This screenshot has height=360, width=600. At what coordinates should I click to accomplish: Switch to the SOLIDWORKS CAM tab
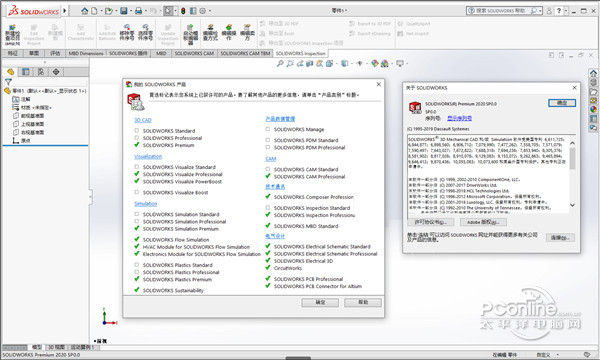pyautogui.click(x=194, y=53)
